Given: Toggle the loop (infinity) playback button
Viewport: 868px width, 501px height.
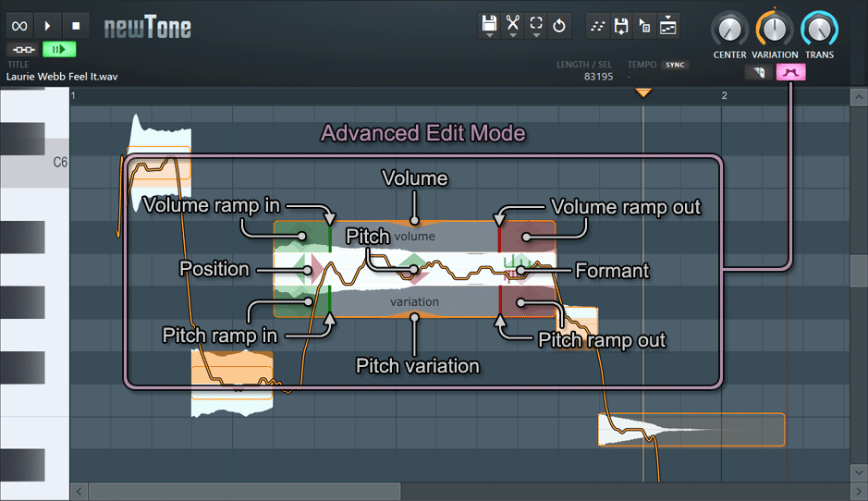Looking at the screenshot, I should (19, 26).
